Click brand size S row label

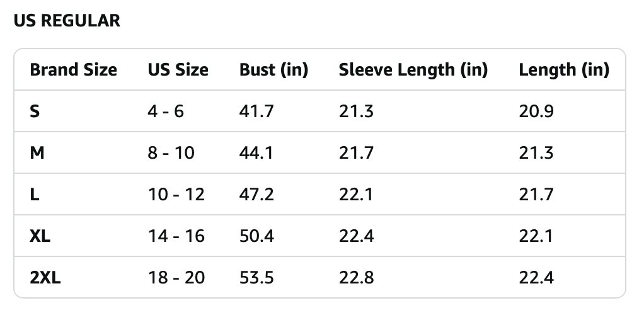35,111
